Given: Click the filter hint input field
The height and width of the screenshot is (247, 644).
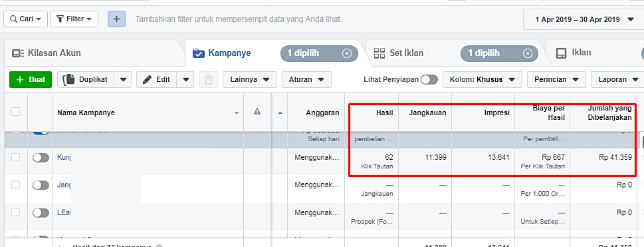Looking at the screenshot, I should (239, 19).
